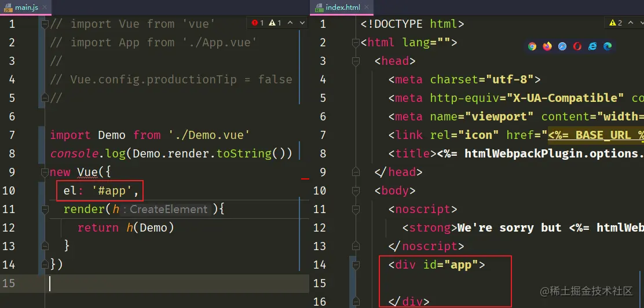The width and height of the screenshot is (644, 308).
Task: Click './App.vue' in commented import
Action: tap(219, 42)
